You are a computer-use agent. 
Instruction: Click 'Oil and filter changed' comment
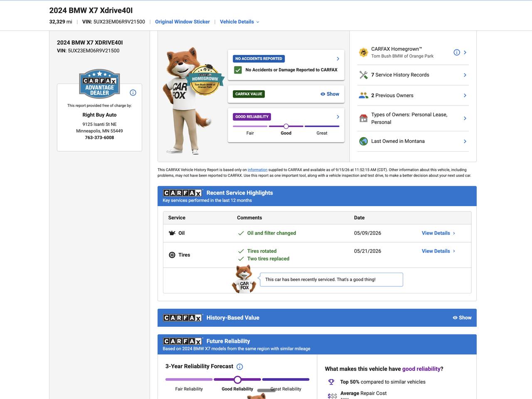[x=271, y=233]
